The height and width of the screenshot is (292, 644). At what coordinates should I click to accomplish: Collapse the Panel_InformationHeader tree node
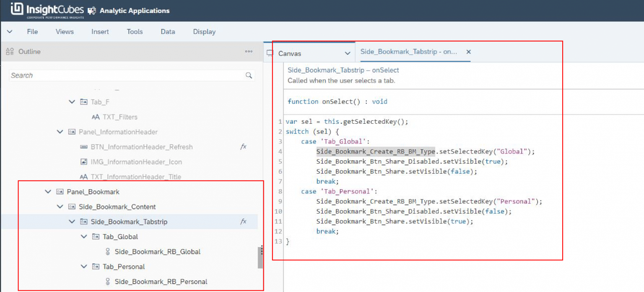click(x=60, y=131)
